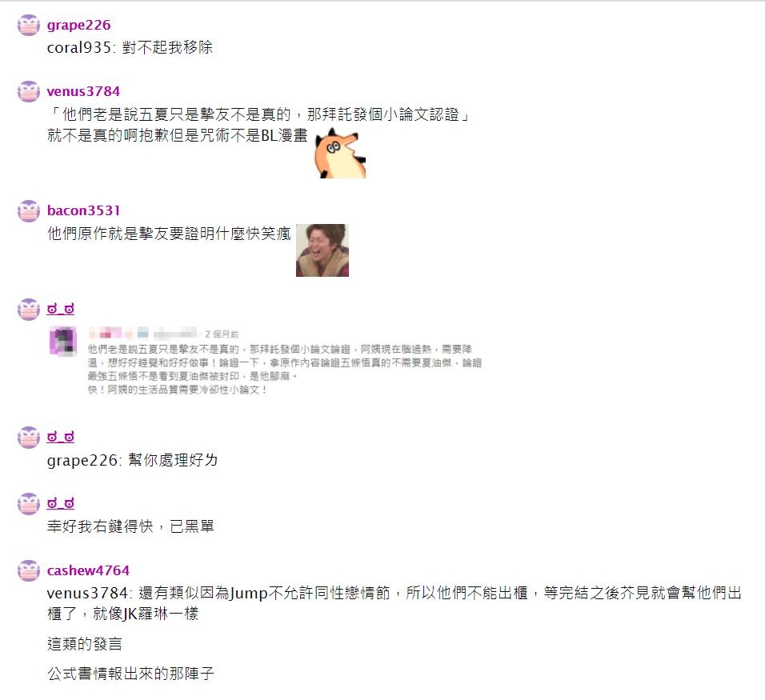Click avatar beside 幫你處理好ㄌ comment
765x700 pixels.
pos(29,438)
